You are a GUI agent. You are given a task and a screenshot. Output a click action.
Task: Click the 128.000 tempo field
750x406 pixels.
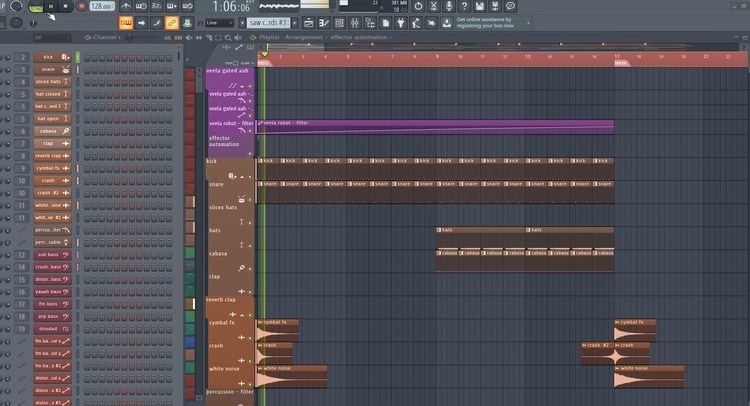point(101,6)
